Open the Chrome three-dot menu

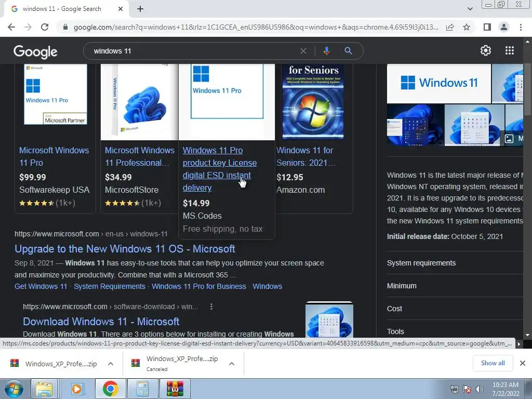click(x=521, y=27)
